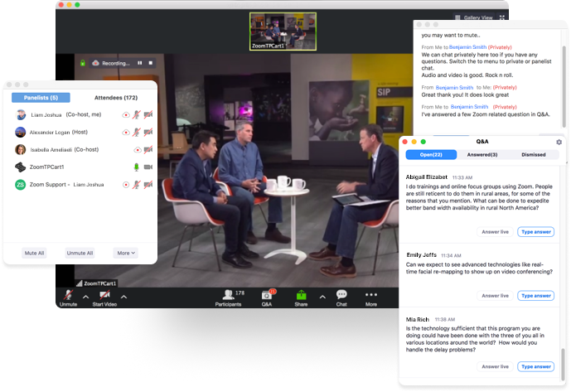Open Chat from the meeting toolbar

tap(341, 295)
